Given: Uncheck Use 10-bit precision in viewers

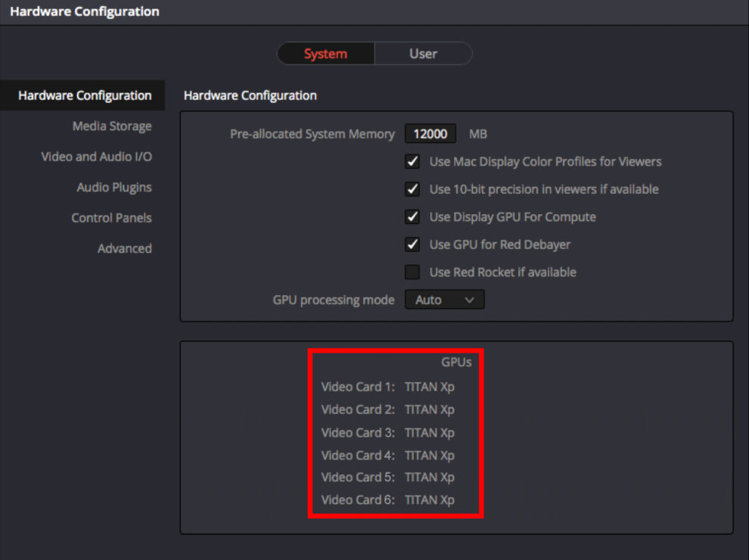Looking at the screenshot, I should click(x=412, y=189).
